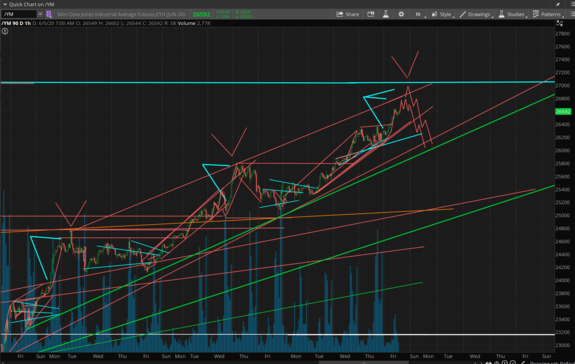Open the flask Edit Studies icon
Viewport: 575px width, 364px height.
pos(385,14)
